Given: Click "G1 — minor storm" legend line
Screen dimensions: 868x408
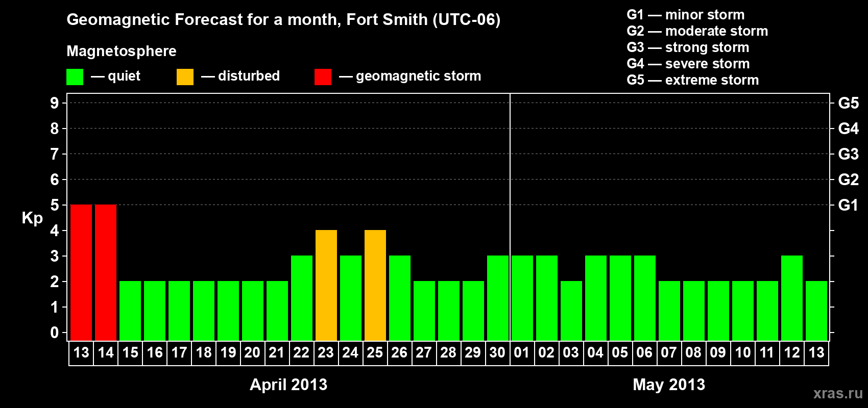Looking at the screenshot, I should coord(686,15).
